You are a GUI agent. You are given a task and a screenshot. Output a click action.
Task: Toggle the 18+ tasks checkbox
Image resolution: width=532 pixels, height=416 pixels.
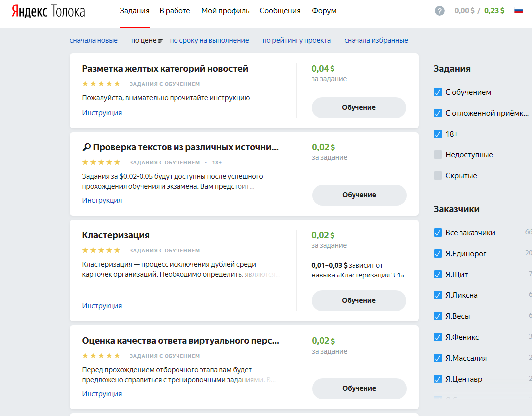click(x=438, y=134)
